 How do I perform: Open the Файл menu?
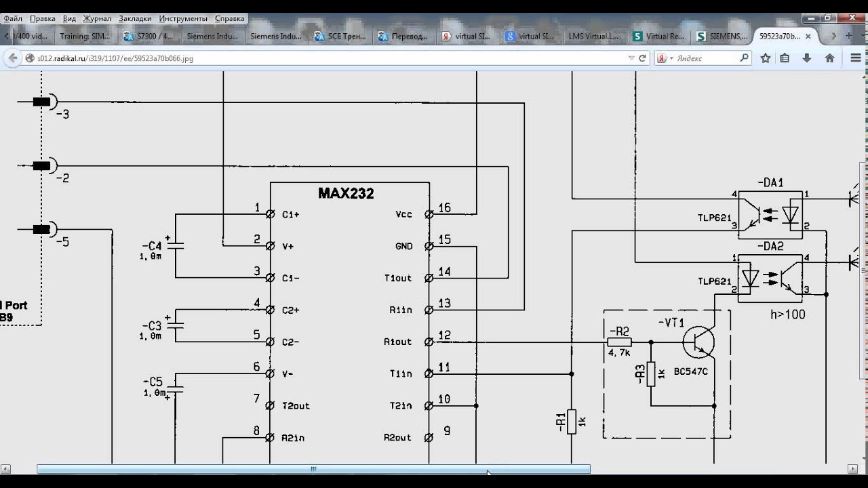point(13,18)
